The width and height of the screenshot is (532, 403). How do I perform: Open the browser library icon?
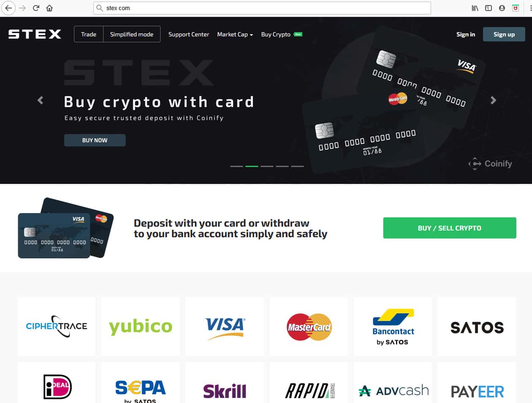(475, 8)
